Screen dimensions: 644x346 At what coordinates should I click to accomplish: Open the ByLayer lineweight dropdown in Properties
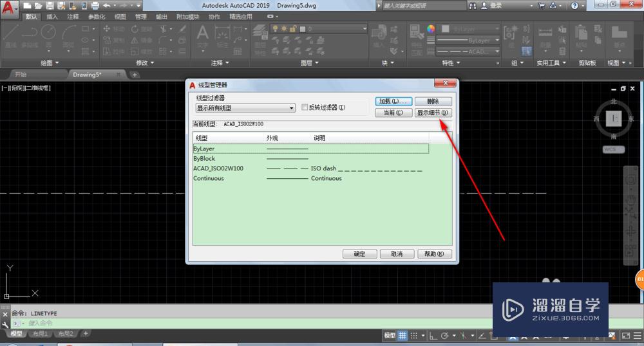(x=468, y=40)
